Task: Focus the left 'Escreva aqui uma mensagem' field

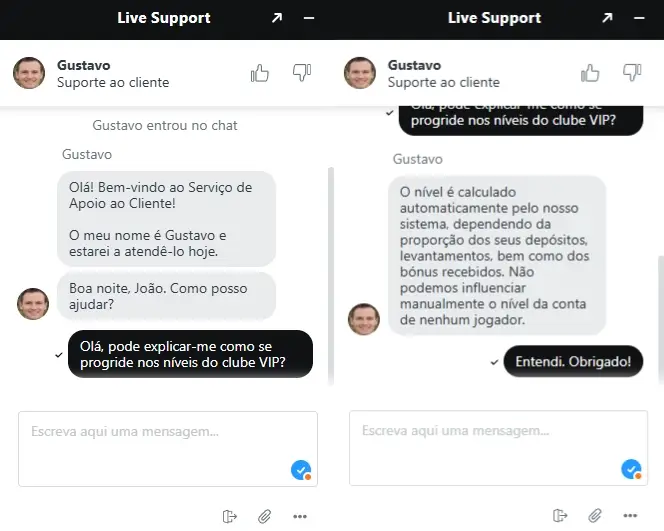Action: pyautogui.click(x=168, y=449)
